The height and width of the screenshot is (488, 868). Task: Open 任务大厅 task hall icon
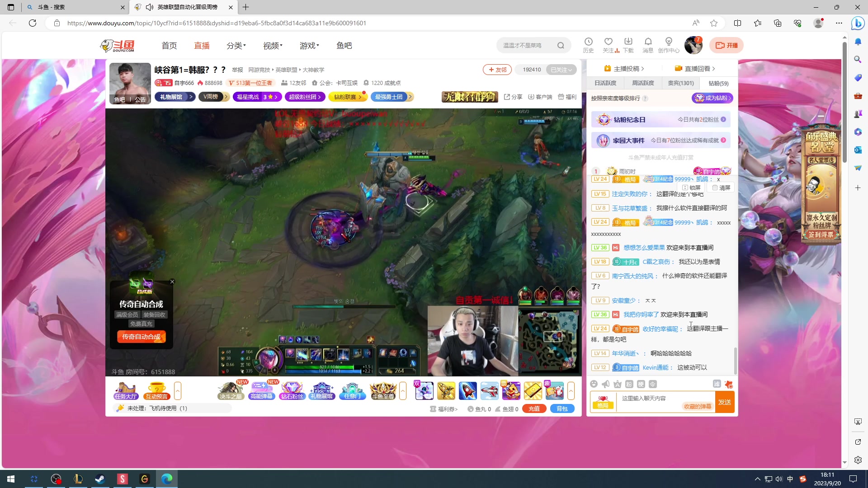coord(126,391)
